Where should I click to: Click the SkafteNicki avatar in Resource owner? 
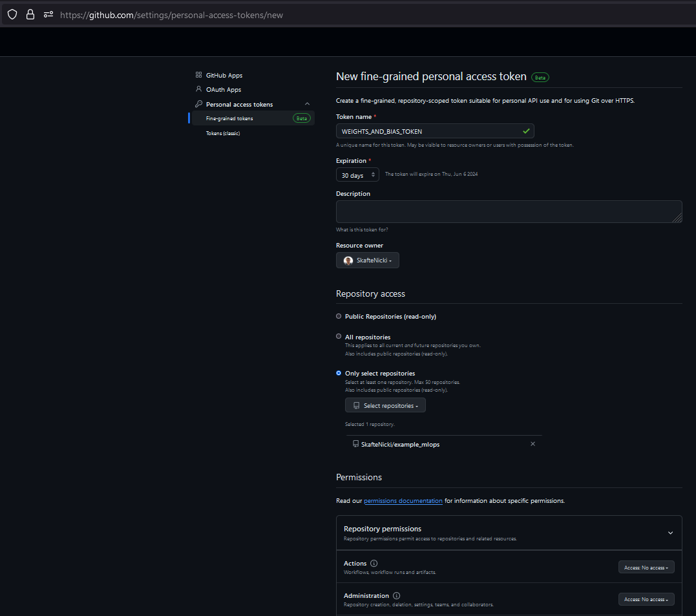pos(348,260)
